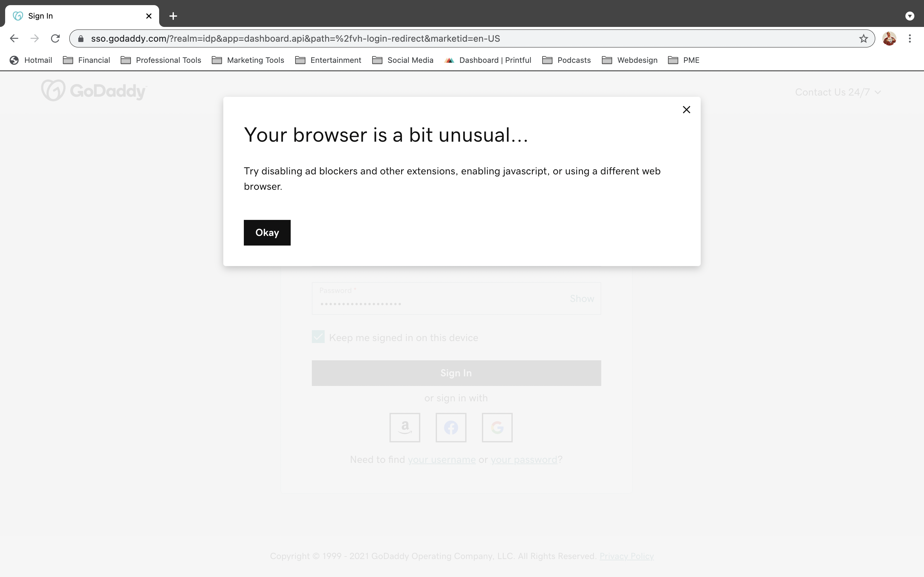Toggle the Keep me signed in checkbox

pyautogui.click(x=318, y=337)
